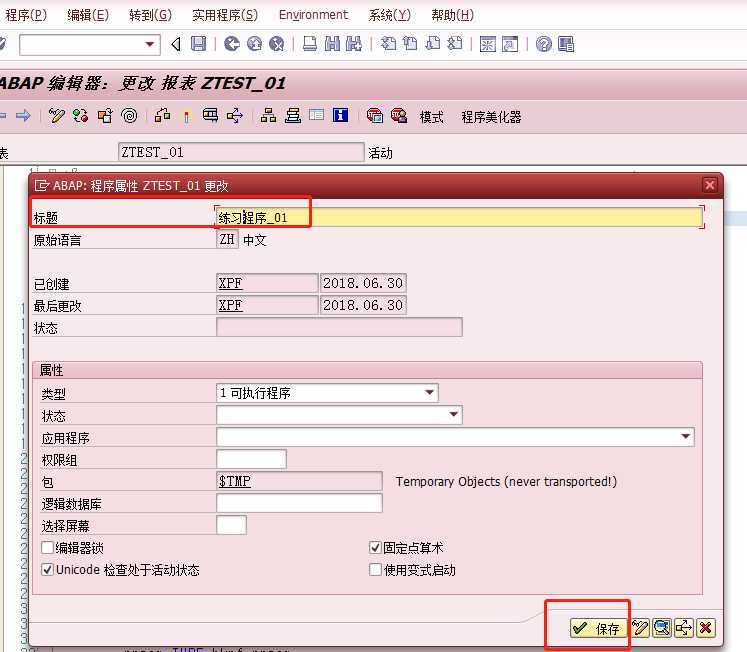Click the ZTEST_01 report name field
Image resolution: width=747 pixels, height=652 pixels.
(x=241, y=152)
